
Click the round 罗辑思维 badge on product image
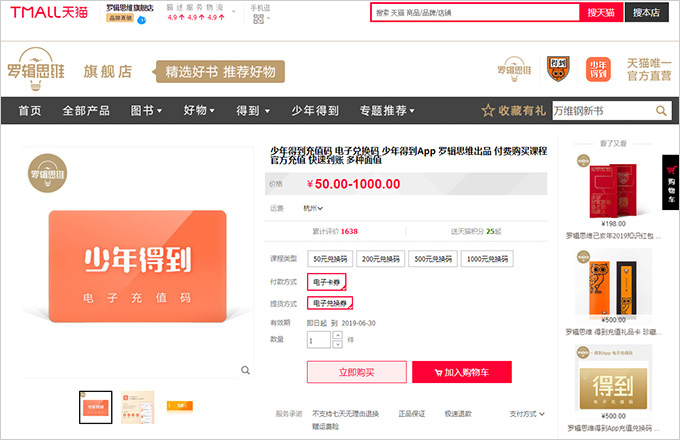(48, 173)
